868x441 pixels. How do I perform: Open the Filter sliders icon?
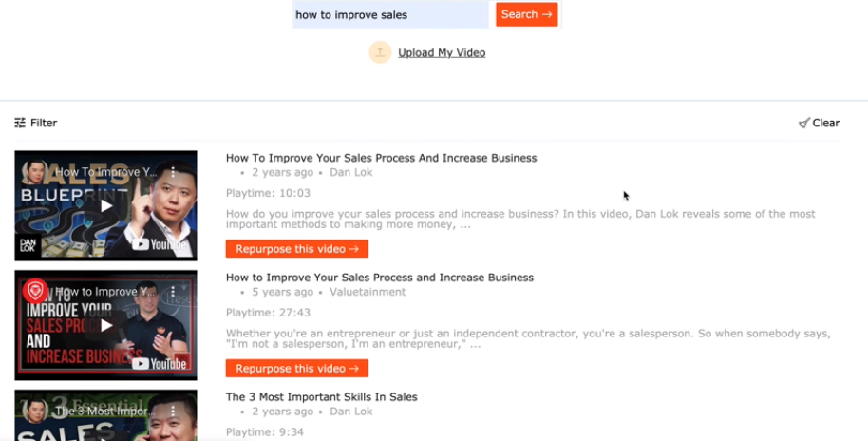point(20,123)
